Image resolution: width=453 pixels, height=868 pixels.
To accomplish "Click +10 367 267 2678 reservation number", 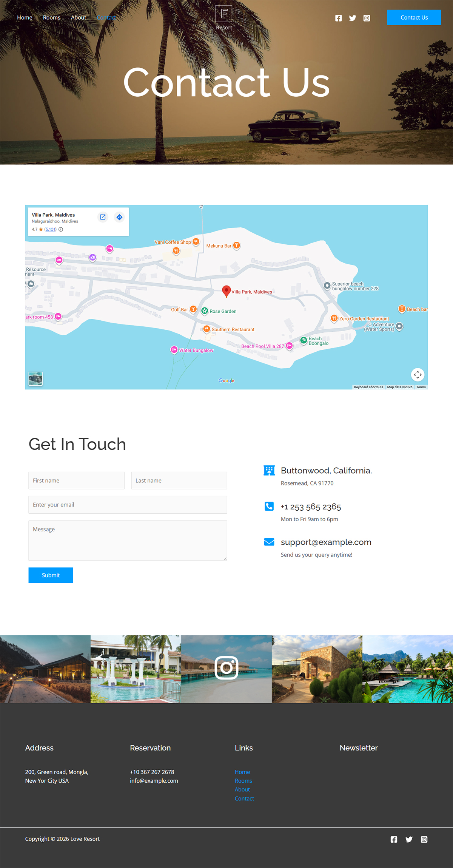I will (x=152, y=772).
